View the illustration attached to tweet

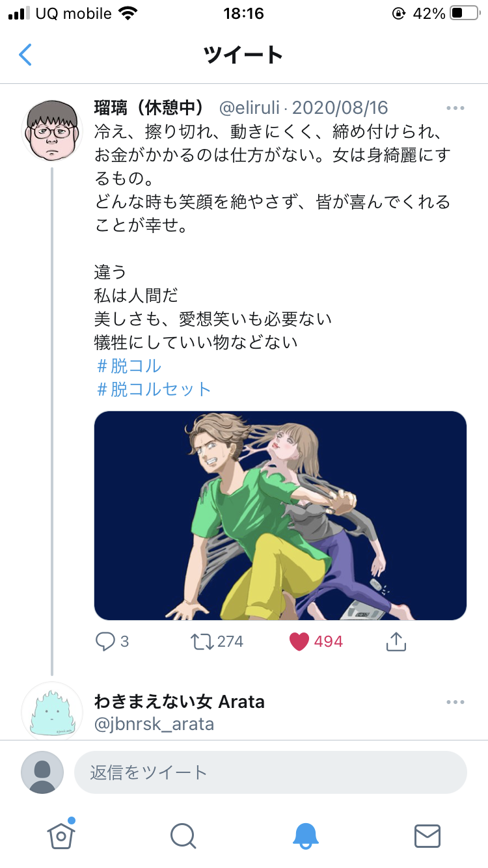click(x=280, y=515)
